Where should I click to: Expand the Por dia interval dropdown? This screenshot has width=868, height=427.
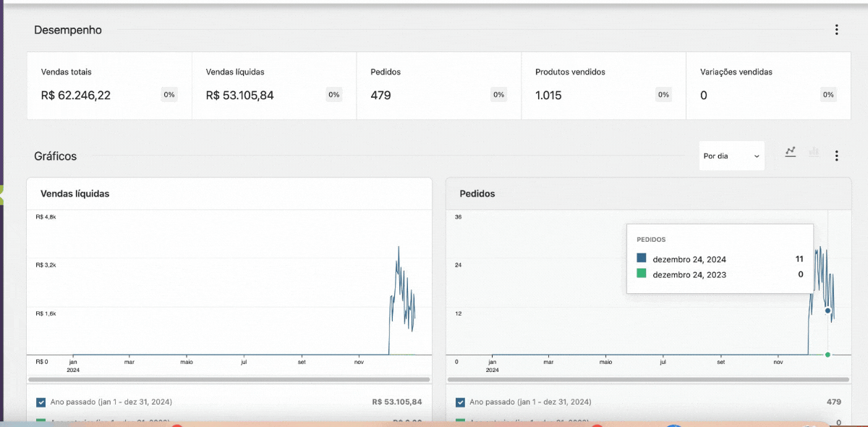(x=731, y=156)
